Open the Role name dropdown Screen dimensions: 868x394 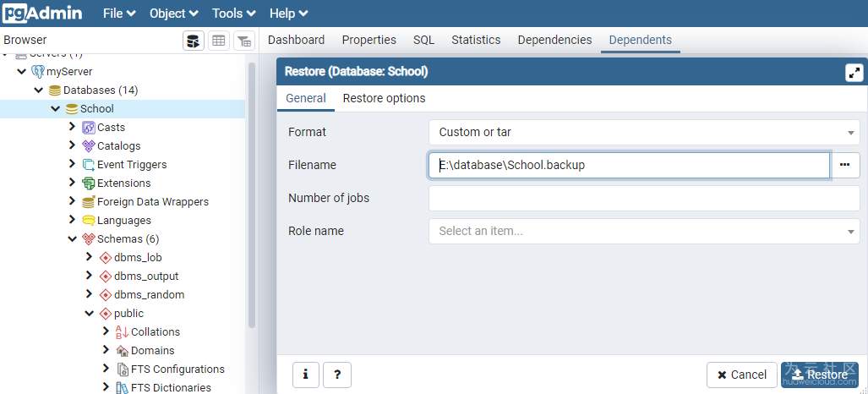(x=644, y=232)
